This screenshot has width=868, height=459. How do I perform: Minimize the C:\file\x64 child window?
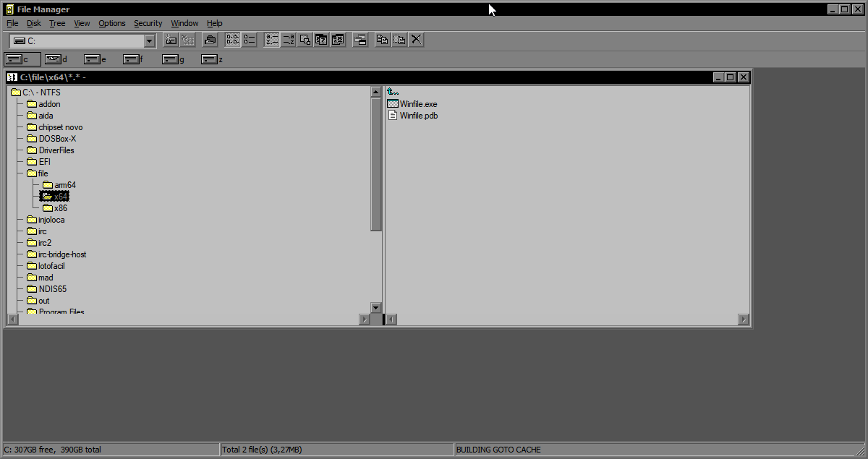(x=718, y=77)
